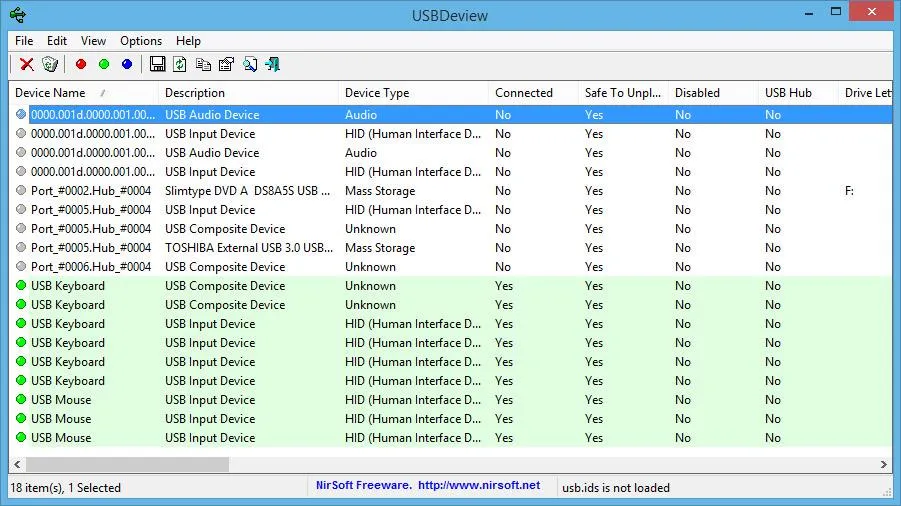Screen dimensions: 901x506
Task: Open the properties toolbar icon
Action: pos(226,64)
